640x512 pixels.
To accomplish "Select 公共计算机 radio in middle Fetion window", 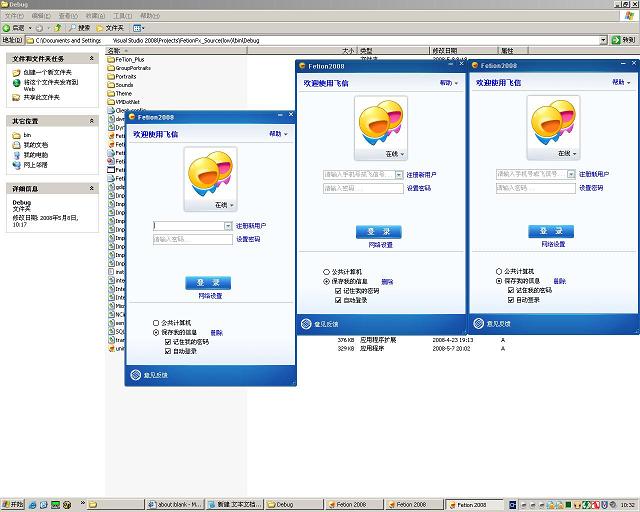I will point(326,272).
